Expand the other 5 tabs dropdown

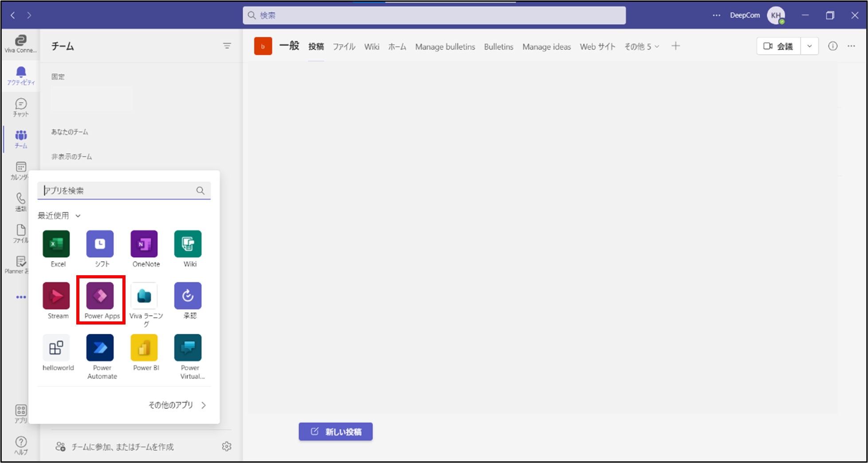tap(642, 47)
